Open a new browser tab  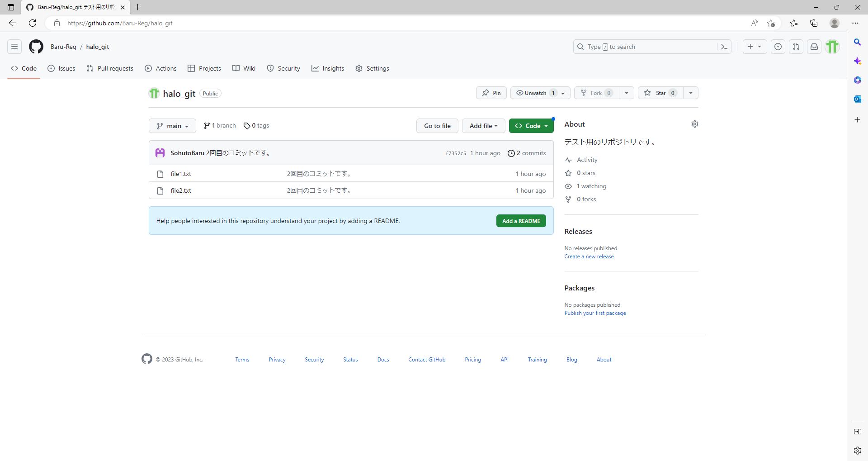pos(138,7)
